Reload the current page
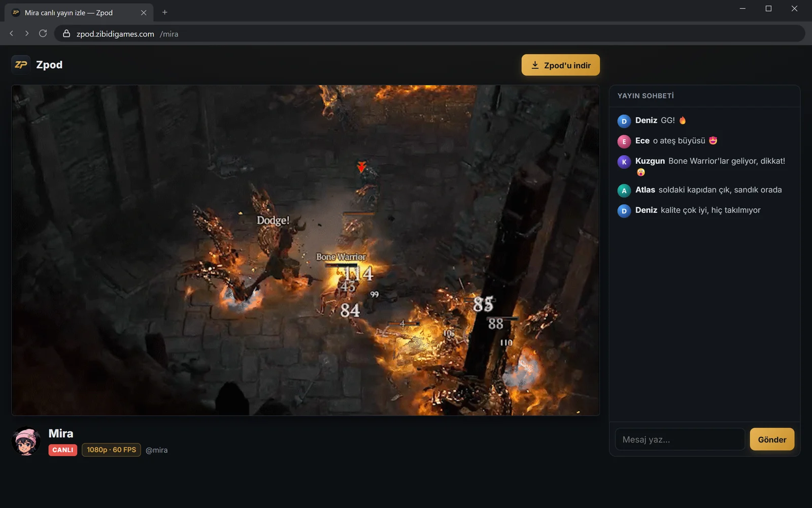The image size is (812, 508). 43,34
